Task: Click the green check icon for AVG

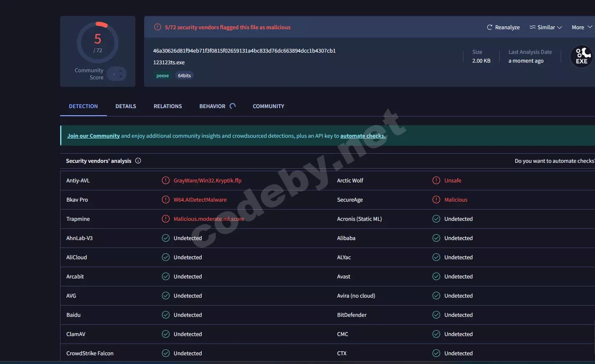Action: click(x=166, y=296)
